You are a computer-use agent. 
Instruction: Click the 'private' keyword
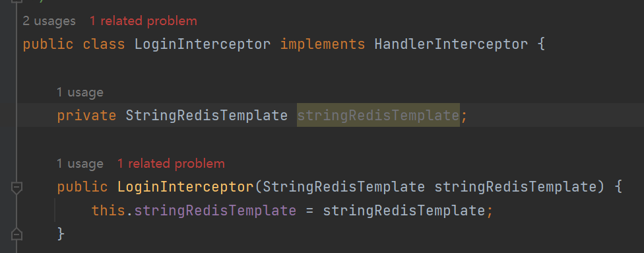pyautogui.click(x=86, y=116)
